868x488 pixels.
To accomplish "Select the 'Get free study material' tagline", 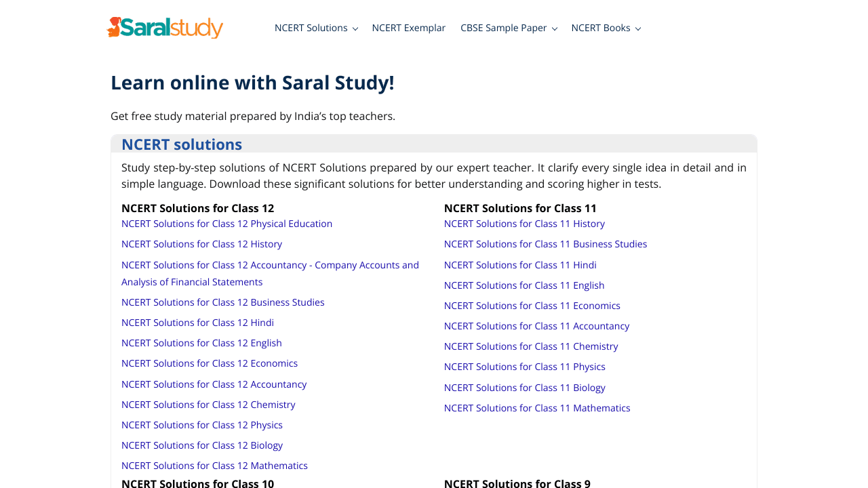I will tap(253, 116).
